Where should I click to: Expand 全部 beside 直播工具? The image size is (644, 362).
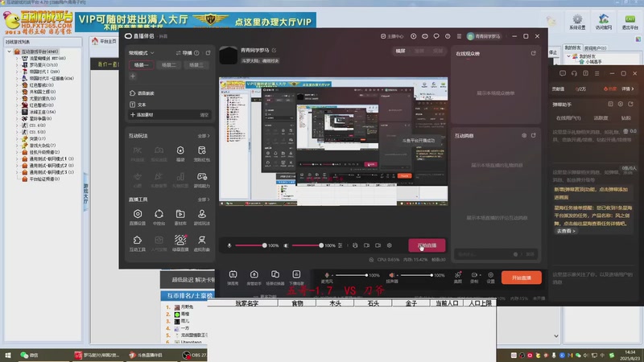click(x=204, y=200)
